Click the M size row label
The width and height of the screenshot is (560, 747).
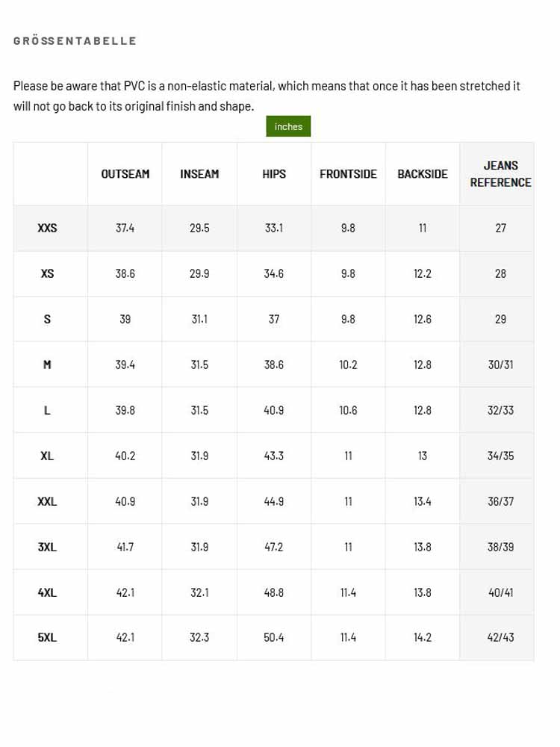(47, 365)
